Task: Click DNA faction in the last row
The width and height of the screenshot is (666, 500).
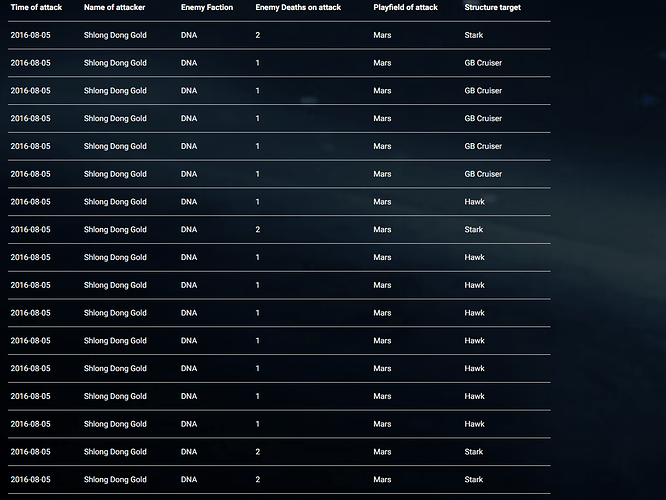Action: [189, 480]
